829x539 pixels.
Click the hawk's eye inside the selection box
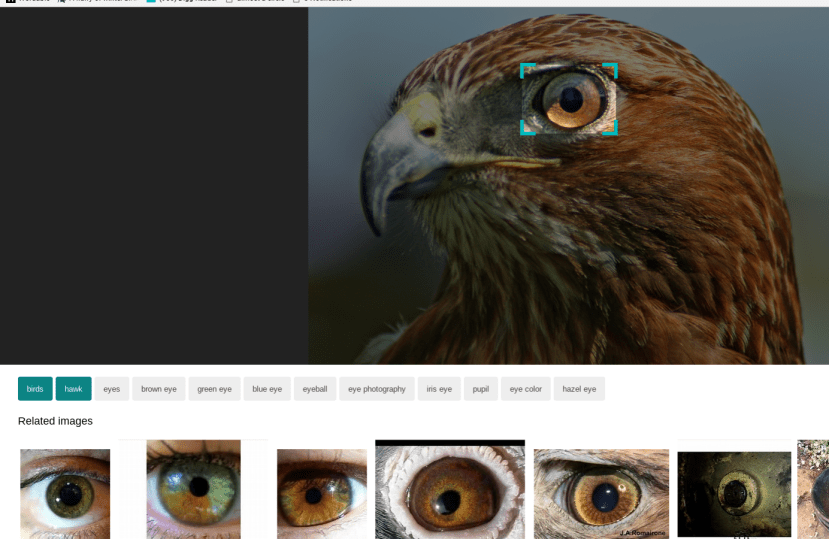(x=572, y=100)
